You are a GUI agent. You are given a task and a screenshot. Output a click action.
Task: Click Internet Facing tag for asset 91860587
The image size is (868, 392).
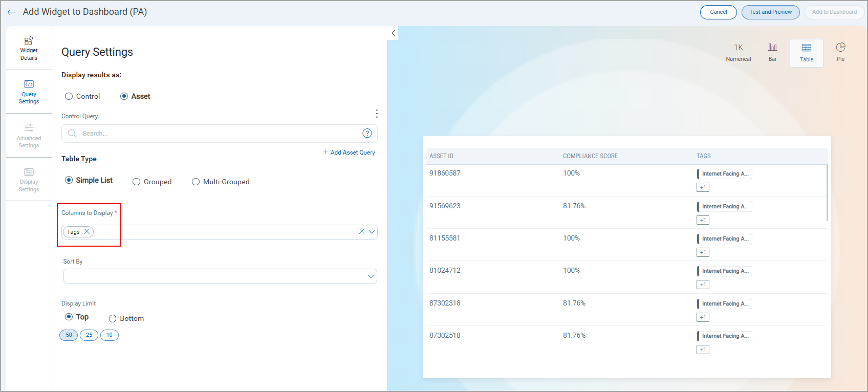[724, 173]
